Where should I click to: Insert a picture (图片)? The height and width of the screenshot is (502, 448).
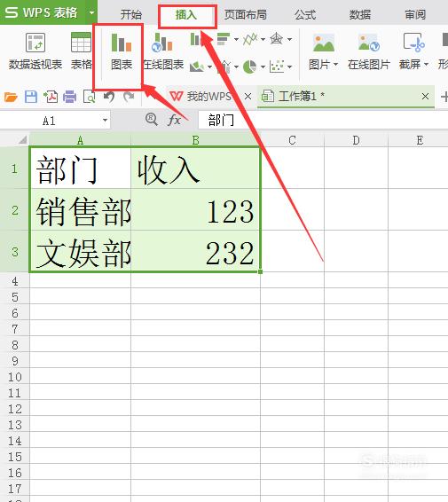(324, 51)
